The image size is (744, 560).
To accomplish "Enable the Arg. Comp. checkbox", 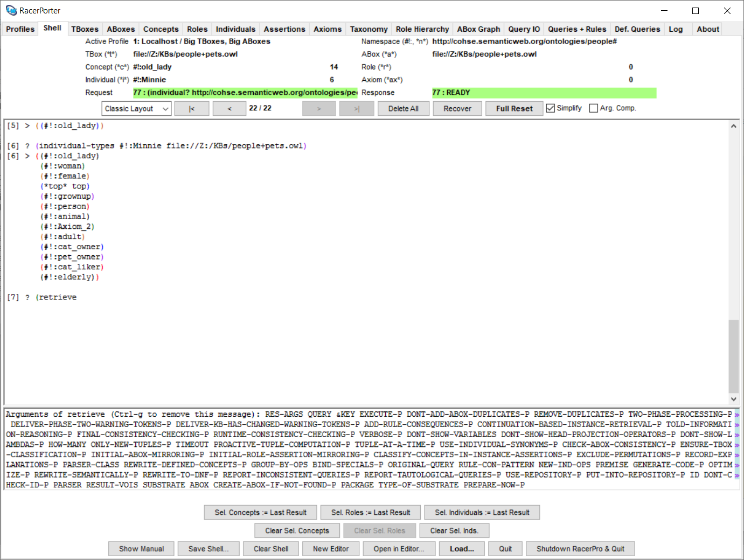I will pyautogui.click(x=593, y=108).
